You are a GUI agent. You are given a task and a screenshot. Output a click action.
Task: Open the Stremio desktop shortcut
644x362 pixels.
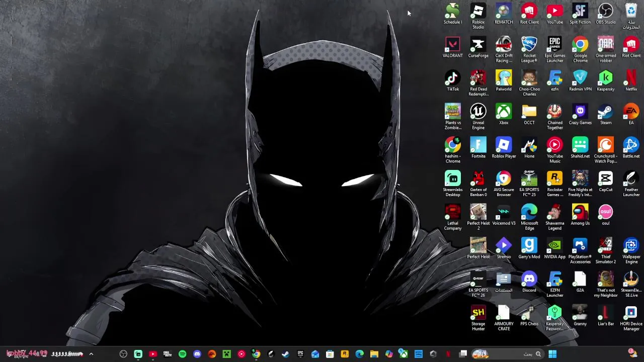[504, 249]
